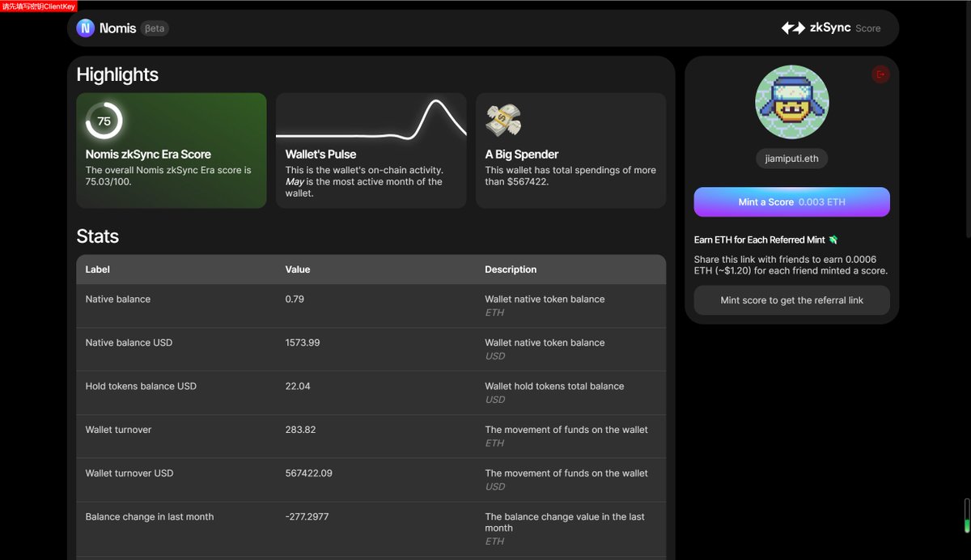The width and height of the screenshot is (971, 560).
Task: Select Balance change in last month label
Action: click(x=150, y=517)
